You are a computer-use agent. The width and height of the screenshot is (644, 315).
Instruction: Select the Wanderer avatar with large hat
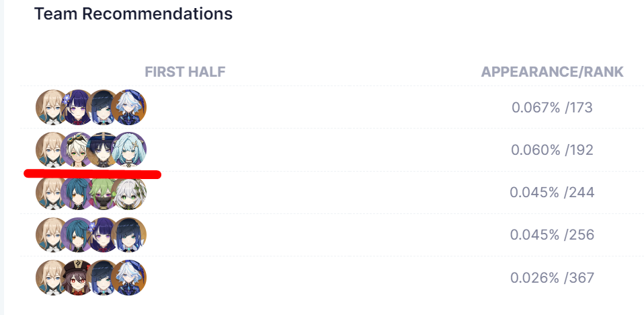pyautogui.click(x=104, y=149)
